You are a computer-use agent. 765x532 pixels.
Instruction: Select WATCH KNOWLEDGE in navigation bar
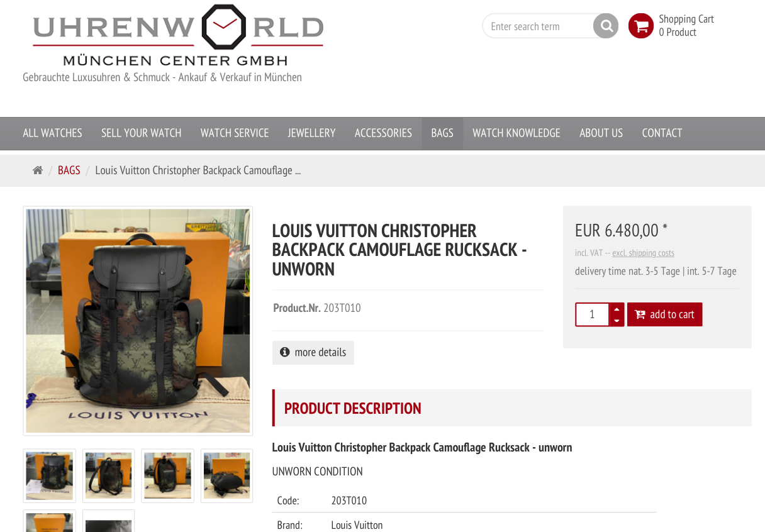pyautogui.click(x=517, y=133)
